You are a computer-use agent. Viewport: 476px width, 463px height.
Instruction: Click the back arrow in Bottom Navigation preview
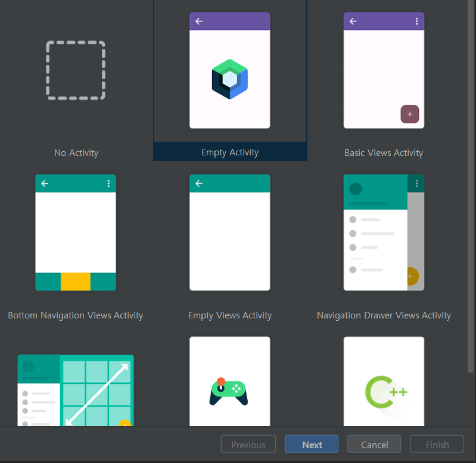pos(45,183)
